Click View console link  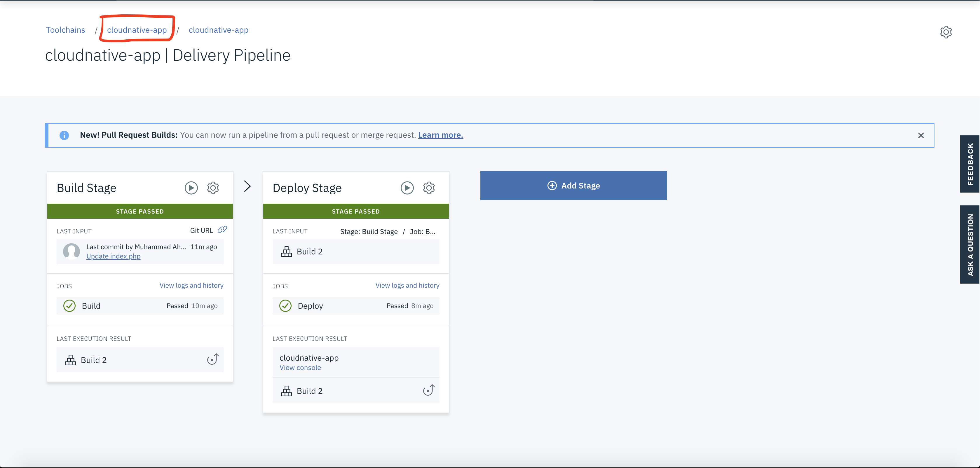[300, 368]
